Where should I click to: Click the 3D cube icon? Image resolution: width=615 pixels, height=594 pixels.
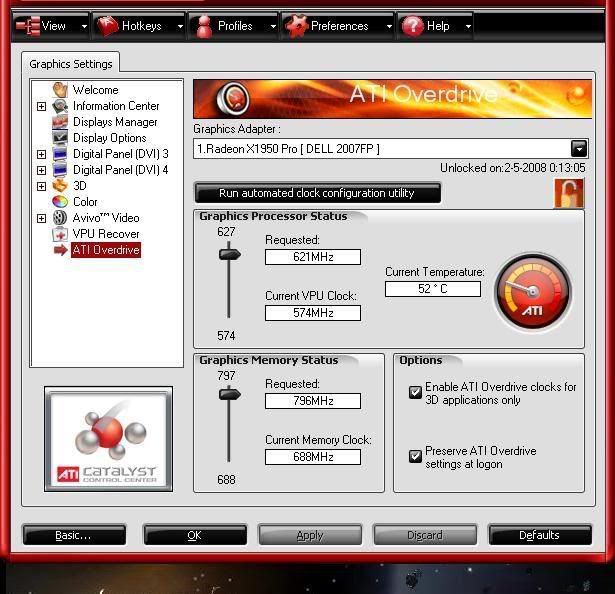60,186
